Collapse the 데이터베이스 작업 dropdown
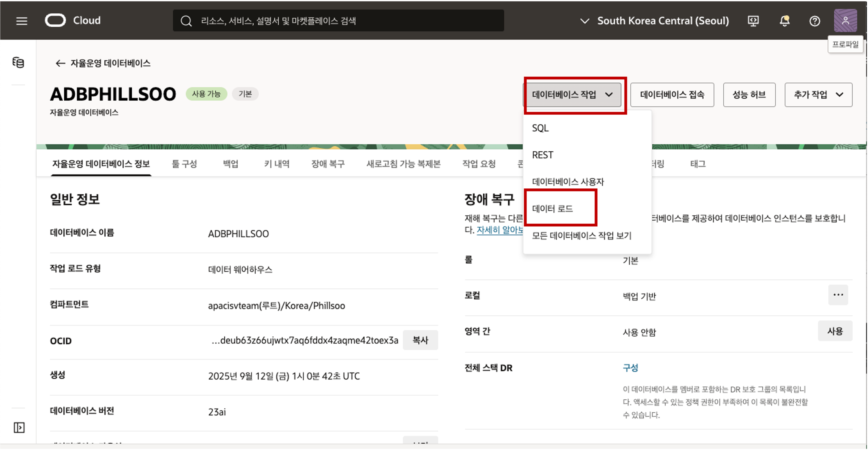 tap(572, 95)
